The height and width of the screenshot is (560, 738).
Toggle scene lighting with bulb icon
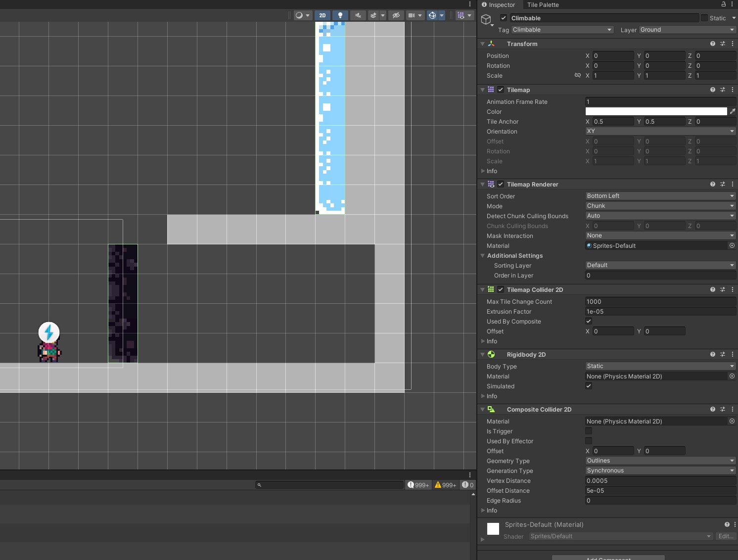(x=340, y=15)
